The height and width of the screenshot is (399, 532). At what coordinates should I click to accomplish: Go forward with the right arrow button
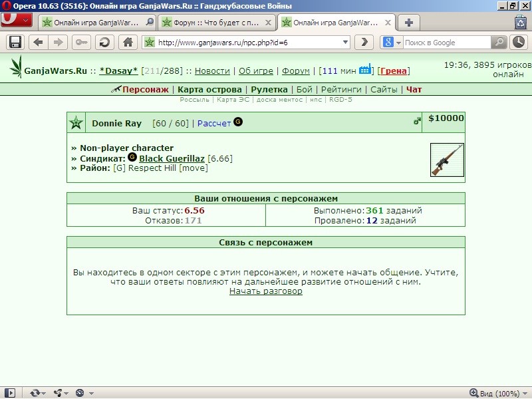[59, 43]
